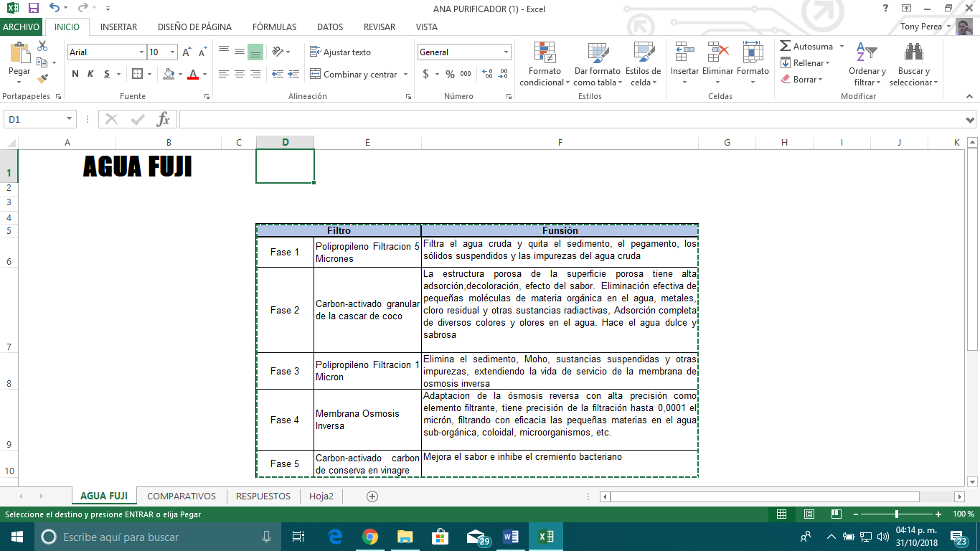Open the Name Box dropdown arrow

pyautogui.click(x=70, y=119)
